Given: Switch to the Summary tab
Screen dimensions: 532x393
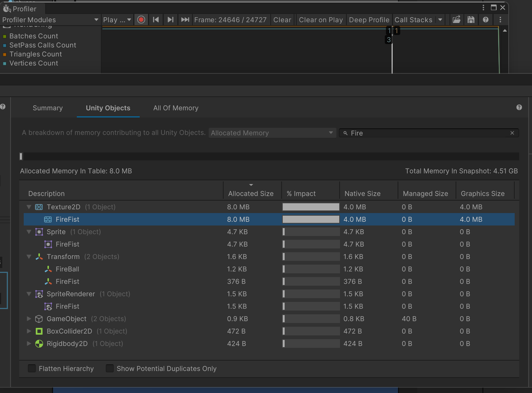Looking at the screenshot, I should [x=48, y=108].
